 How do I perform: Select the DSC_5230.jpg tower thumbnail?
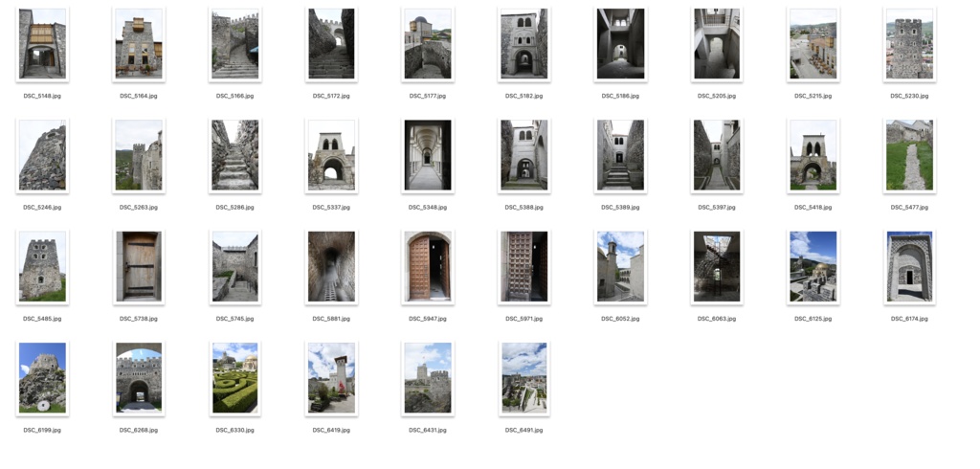[909, 44]
